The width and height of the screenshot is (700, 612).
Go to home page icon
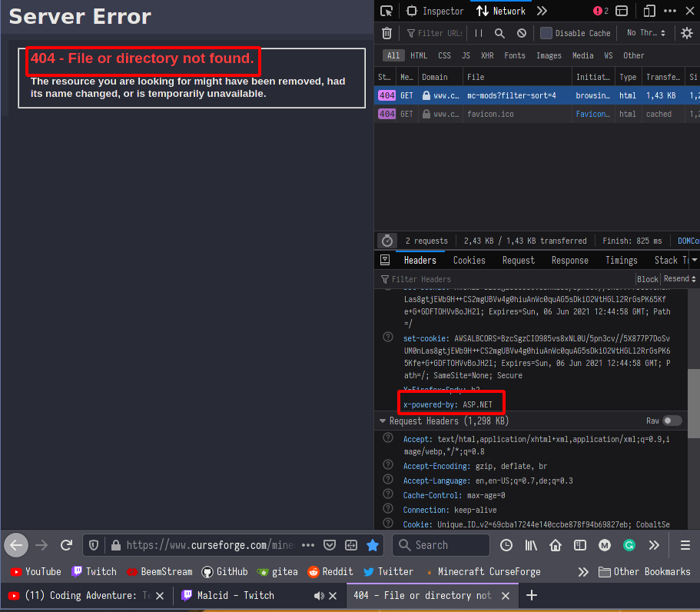pyautogui.click(x=556, y=545)
